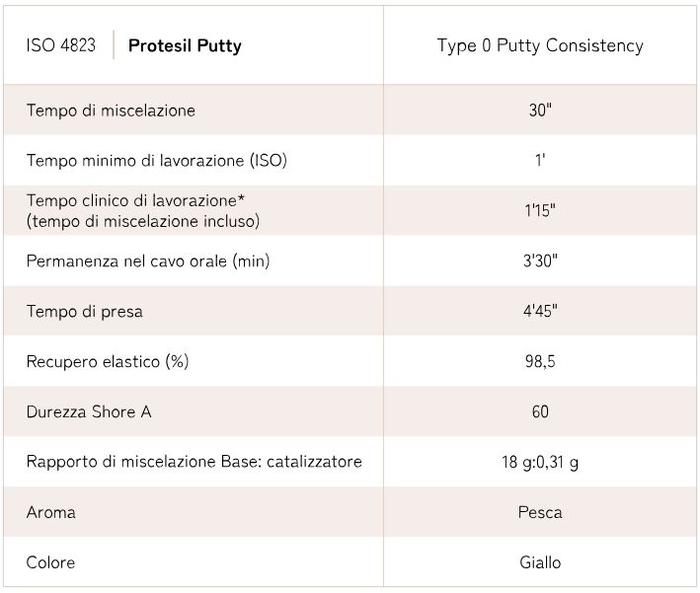Select the Shore A hardness value 60
The image size is (700, 593).
[540, 411]
